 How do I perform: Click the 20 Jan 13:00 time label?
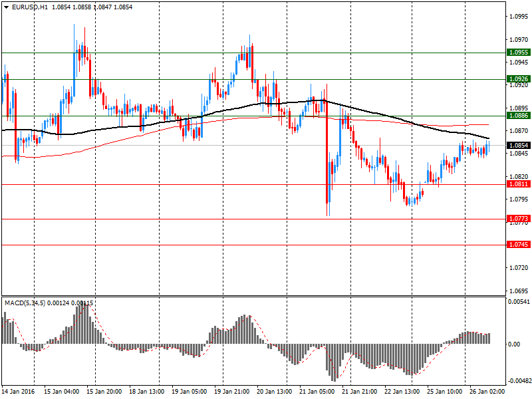pyautogui.click(x=275, y=391)
